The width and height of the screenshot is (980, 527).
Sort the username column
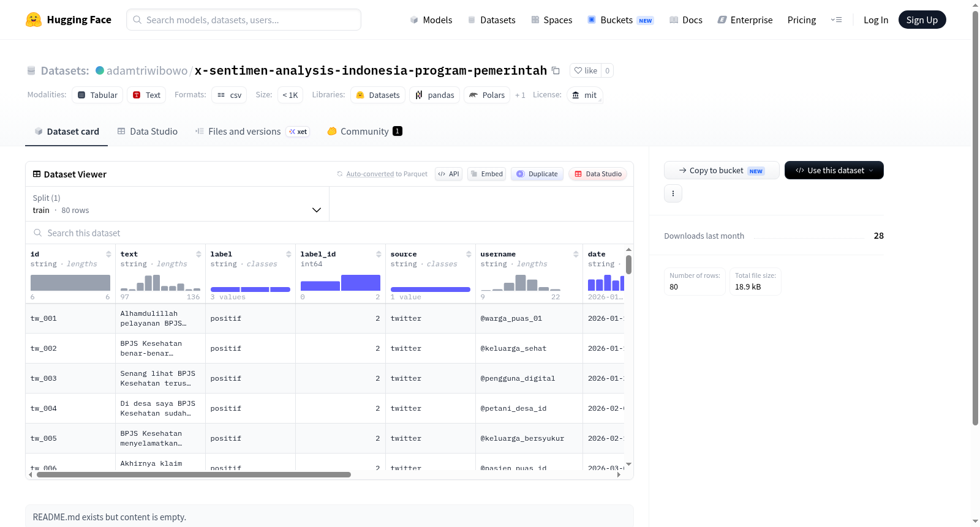click(576, 254)
